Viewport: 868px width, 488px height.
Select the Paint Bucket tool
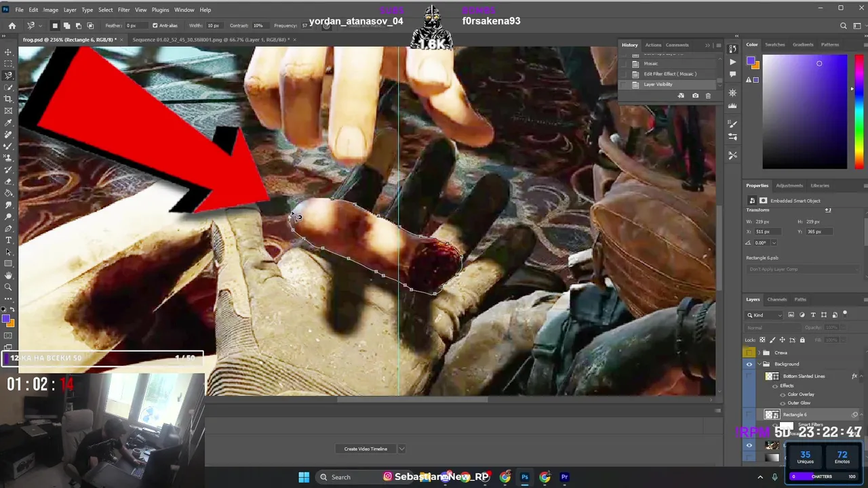(8, 193)
